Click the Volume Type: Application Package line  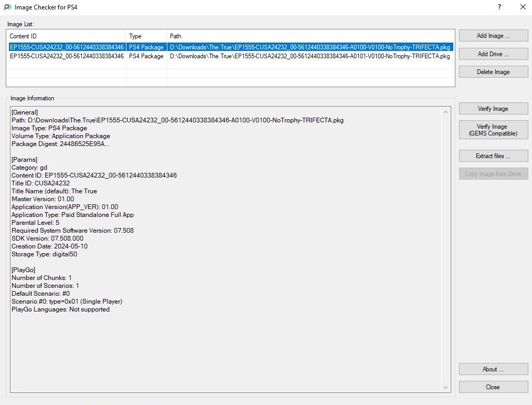[61, 136]
